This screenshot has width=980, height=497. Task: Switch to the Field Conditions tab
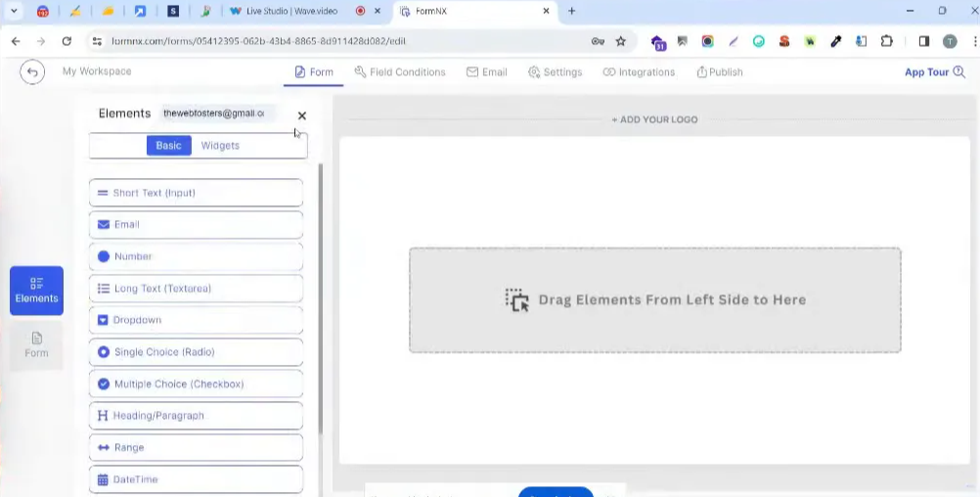click(400, 71)
